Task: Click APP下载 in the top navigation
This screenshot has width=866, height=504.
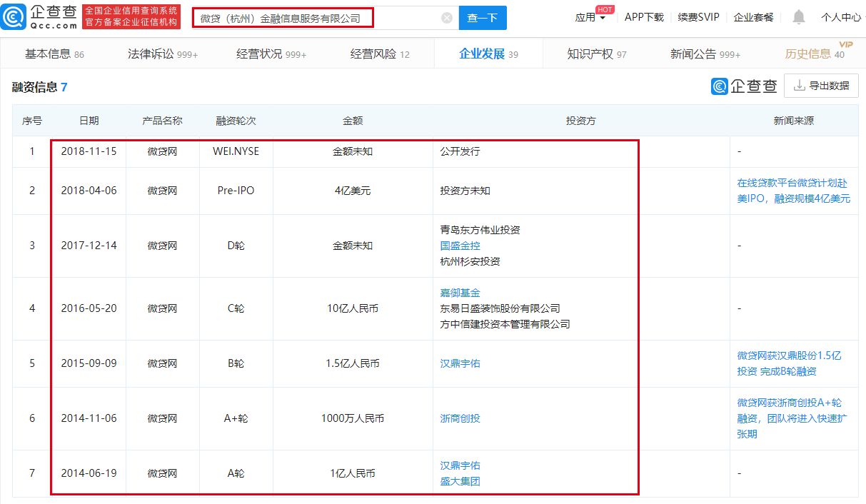Action: [643, 17]
